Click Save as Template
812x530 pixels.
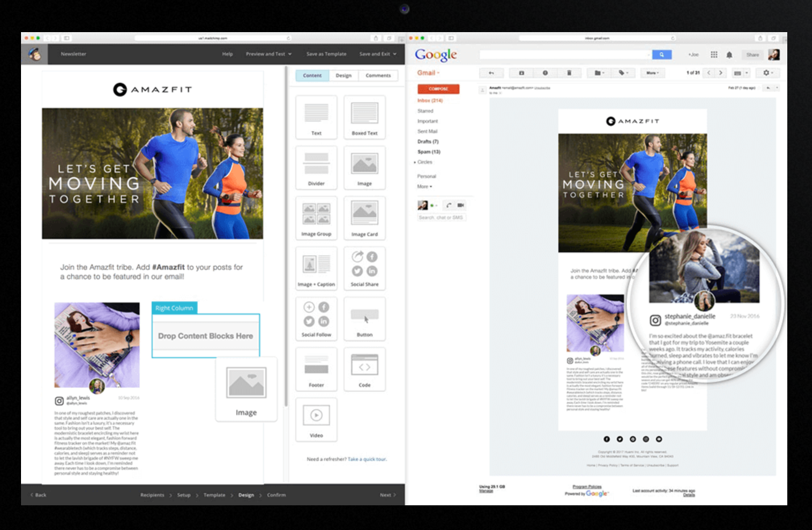click(x=326, y=54)
